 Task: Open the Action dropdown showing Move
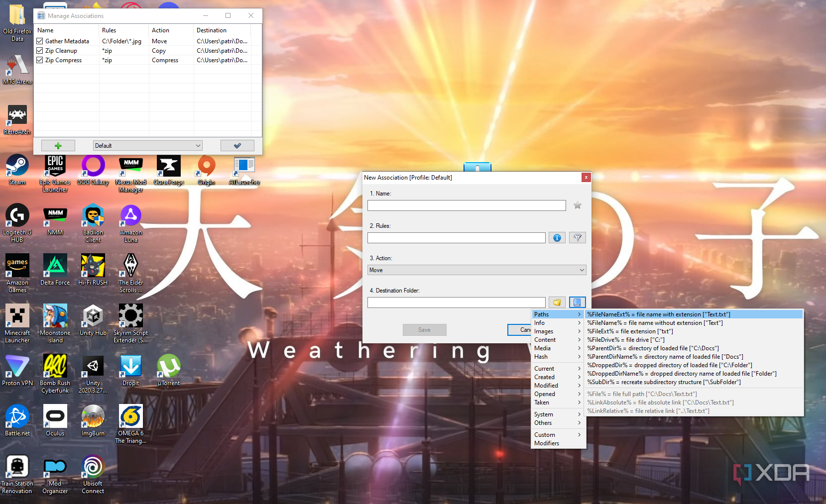pyautogui.click(x=477, y=270)
